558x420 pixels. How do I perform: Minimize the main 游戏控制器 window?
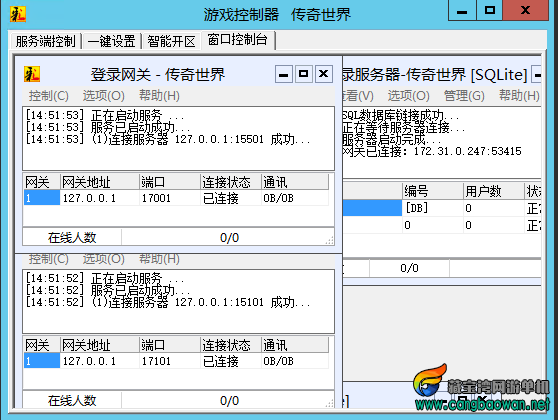[x=462, y=10]
